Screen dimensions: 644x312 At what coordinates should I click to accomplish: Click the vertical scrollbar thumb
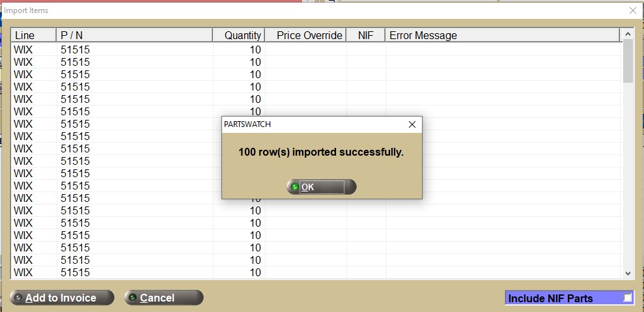[x=628, y=61]
